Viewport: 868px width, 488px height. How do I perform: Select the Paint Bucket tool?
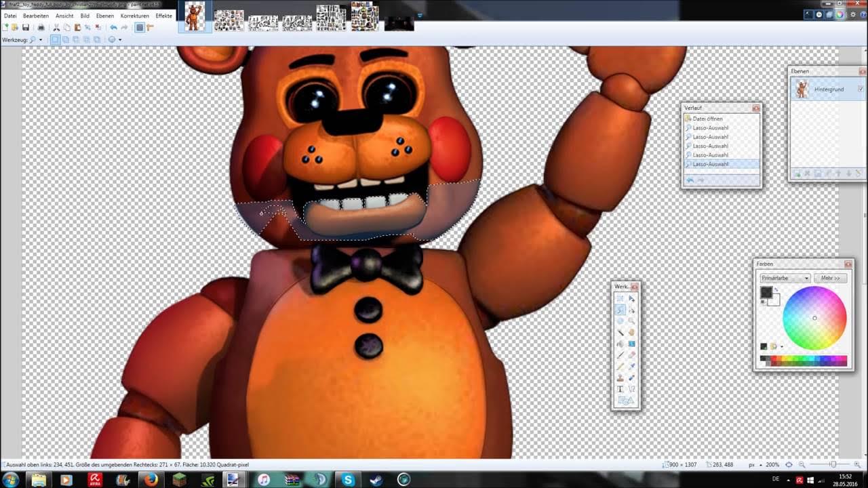(620, 344)
